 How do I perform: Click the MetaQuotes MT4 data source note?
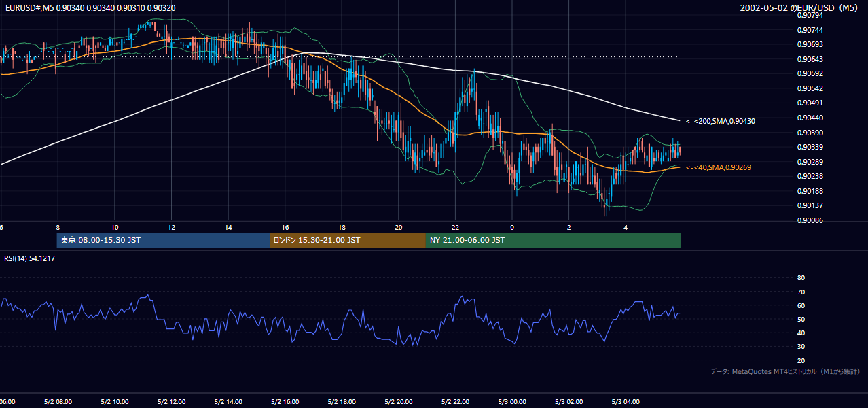[785, 371]
